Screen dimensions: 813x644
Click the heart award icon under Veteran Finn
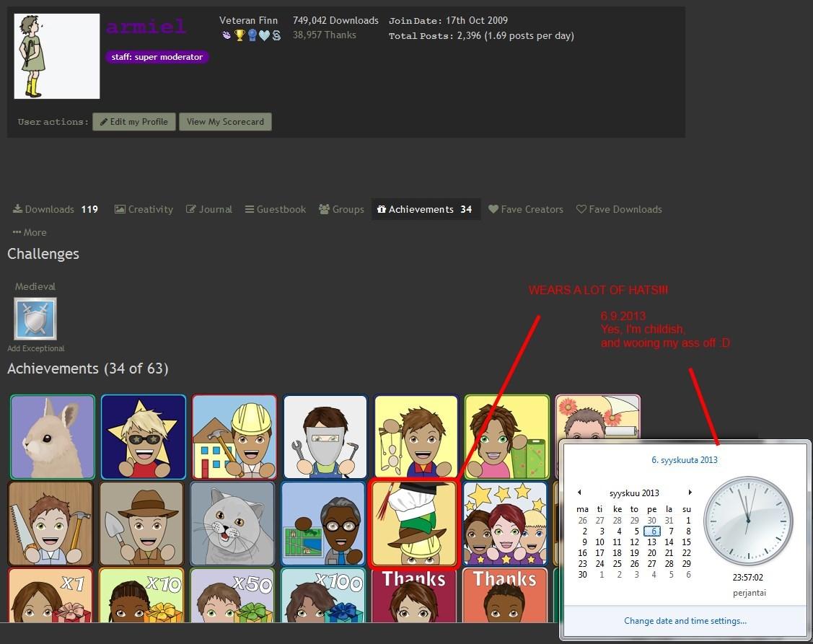(x=265, y=35)
